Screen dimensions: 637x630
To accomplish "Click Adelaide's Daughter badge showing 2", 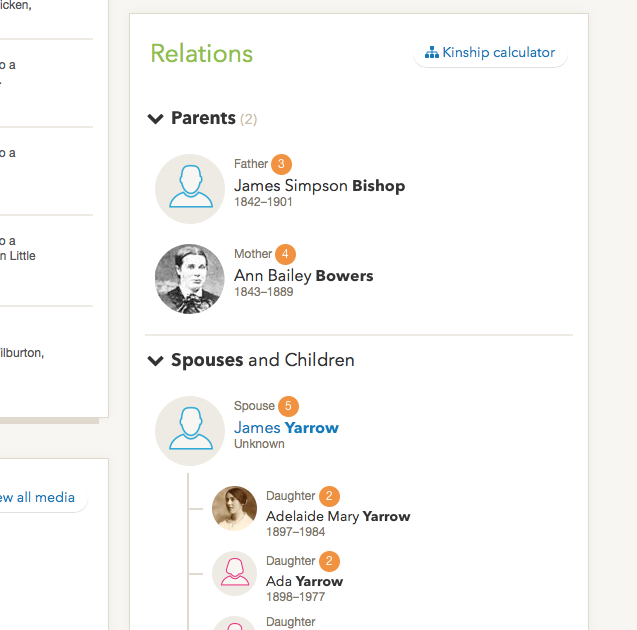I will click(x=330, y=496).
